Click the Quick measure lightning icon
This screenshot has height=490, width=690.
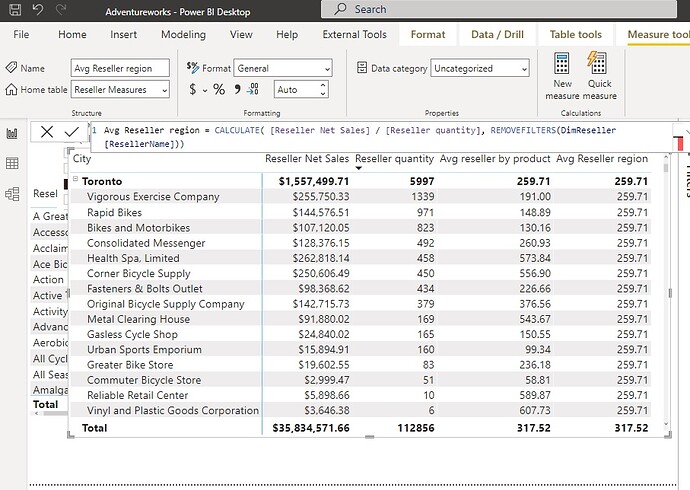[x=598, y=63]
